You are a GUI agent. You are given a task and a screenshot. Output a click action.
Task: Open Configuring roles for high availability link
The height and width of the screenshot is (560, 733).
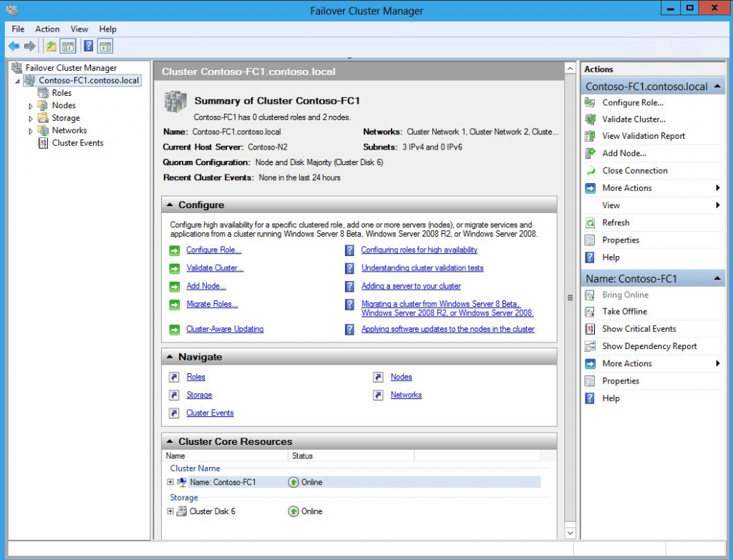point(419,250)
